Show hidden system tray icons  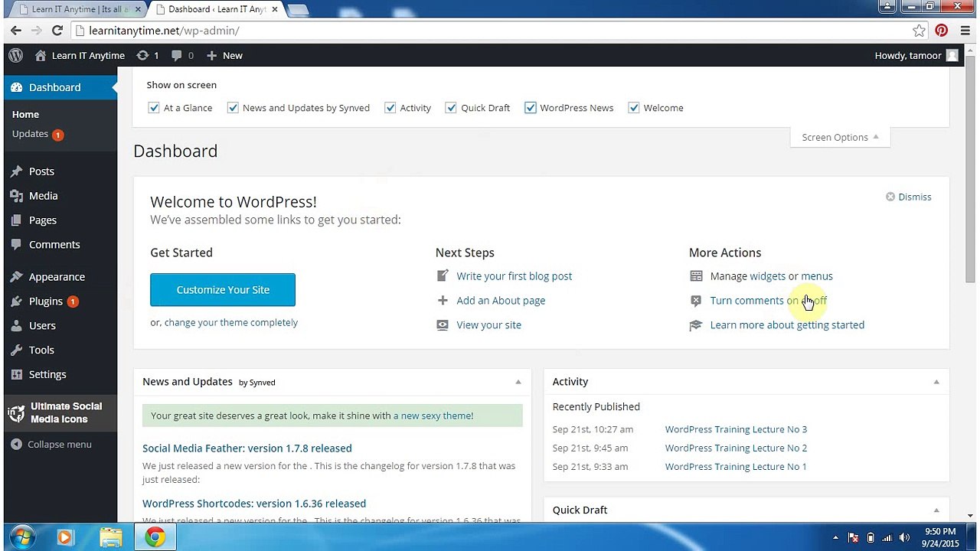(x=835, y=537)
